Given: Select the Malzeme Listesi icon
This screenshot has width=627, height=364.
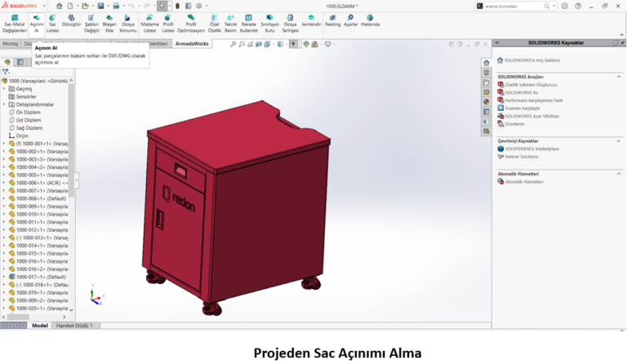Looking at the screenshot, I should pos(149,21).
